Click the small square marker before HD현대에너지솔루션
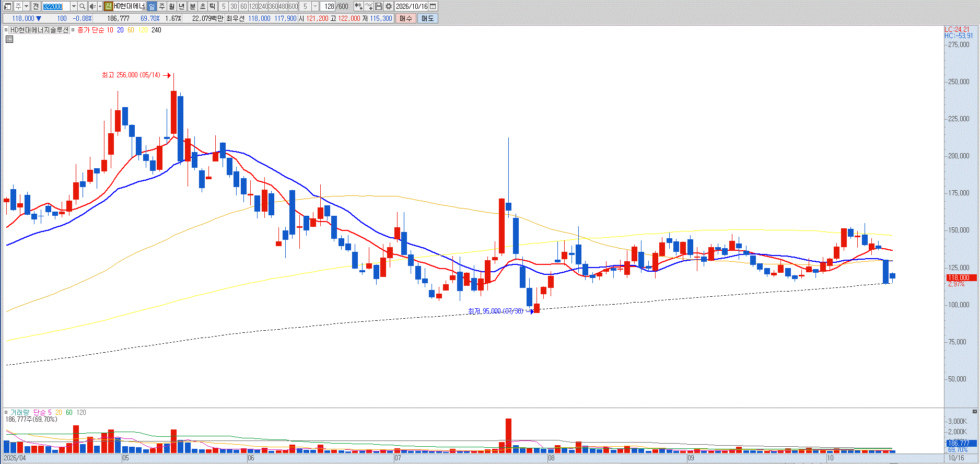Image resolution: width=980 pixels, height=464 pixels. [x=6, y=30]
